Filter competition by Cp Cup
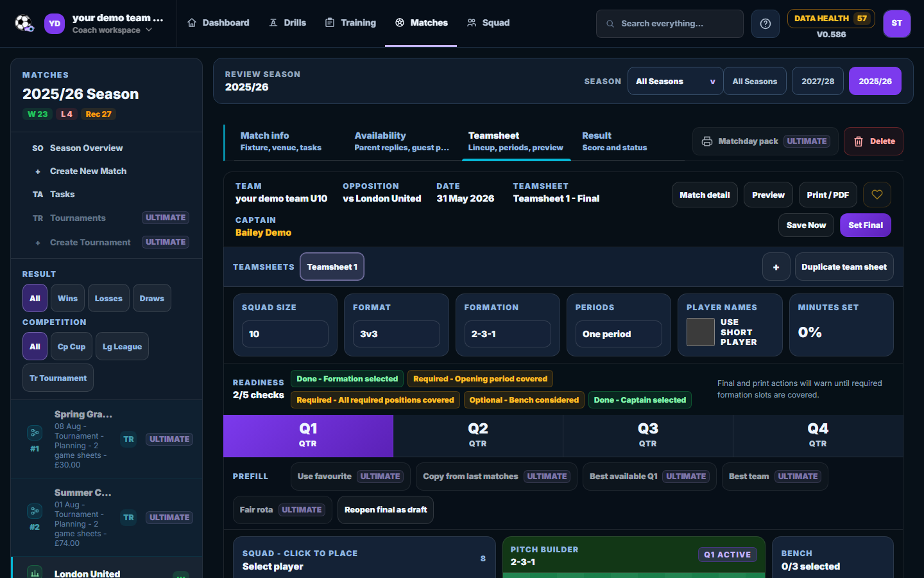The width and height of the screenshot is (924, 578). tap(71, 346)
